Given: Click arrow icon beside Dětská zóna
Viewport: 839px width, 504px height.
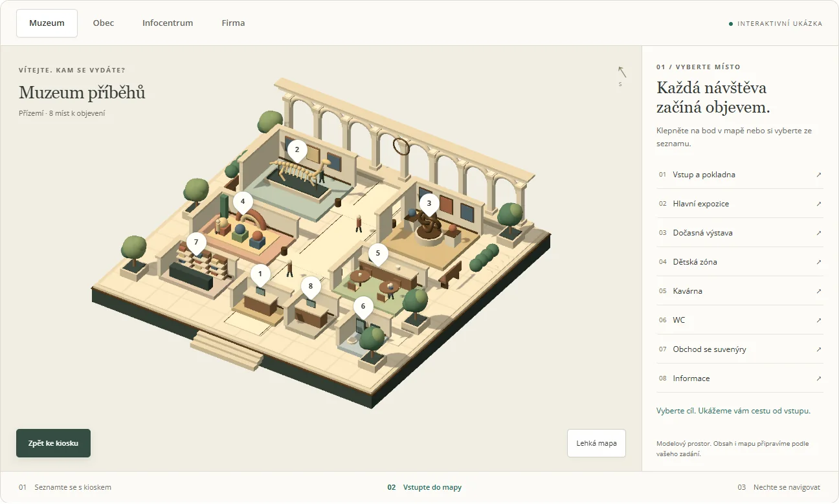Looking at the screenshot, I should coord(818,262).
